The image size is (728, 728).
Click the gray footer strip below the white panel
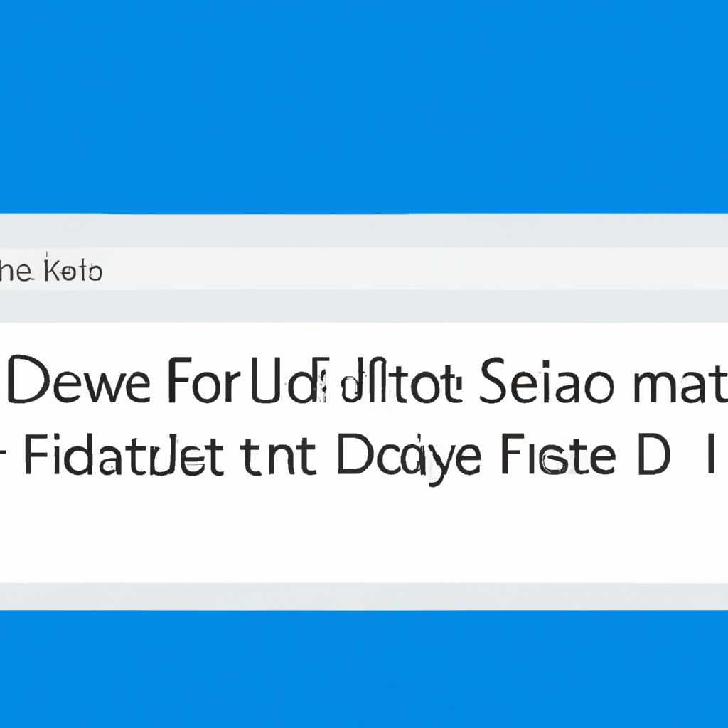(x=364, y=596)
